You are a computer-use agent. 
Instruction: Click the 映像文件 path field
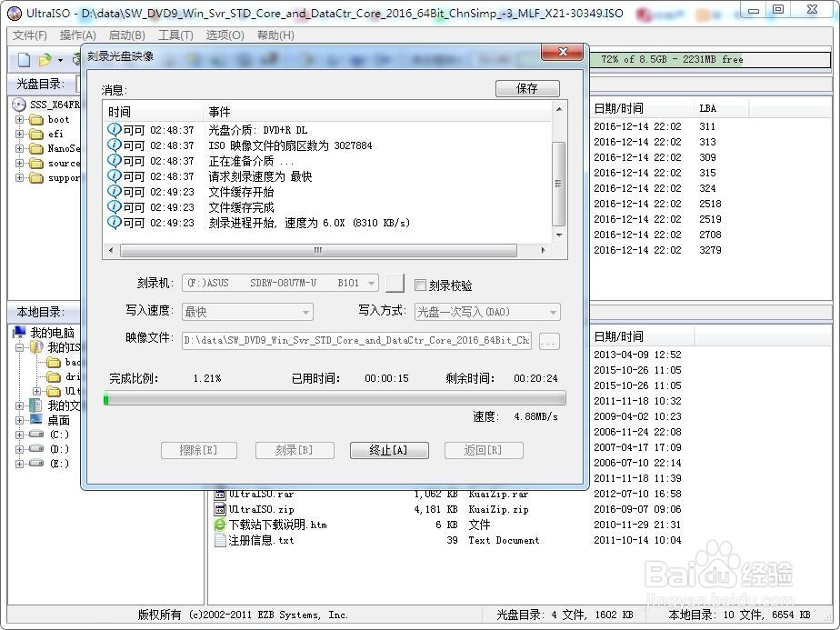[x=356, y=341]
